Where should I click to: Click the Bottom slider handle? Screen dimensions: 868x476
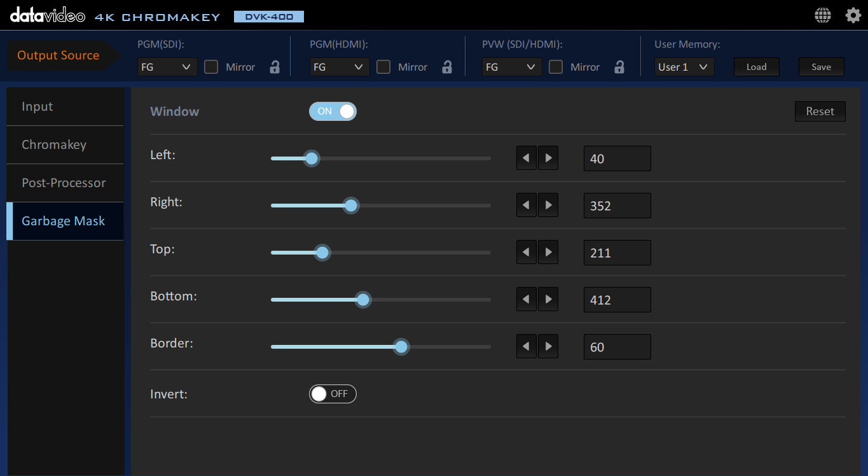362,300
